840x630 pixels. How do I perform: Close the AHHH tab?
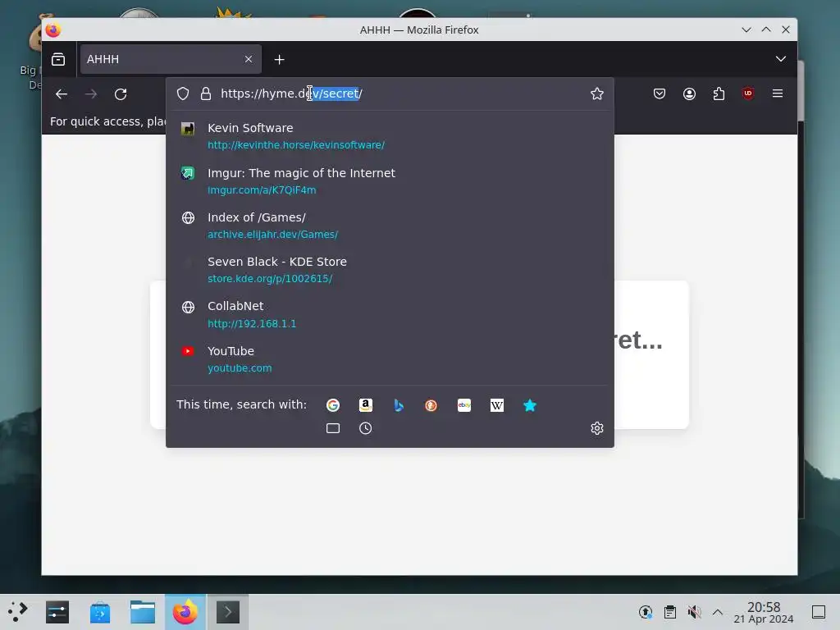249,59
